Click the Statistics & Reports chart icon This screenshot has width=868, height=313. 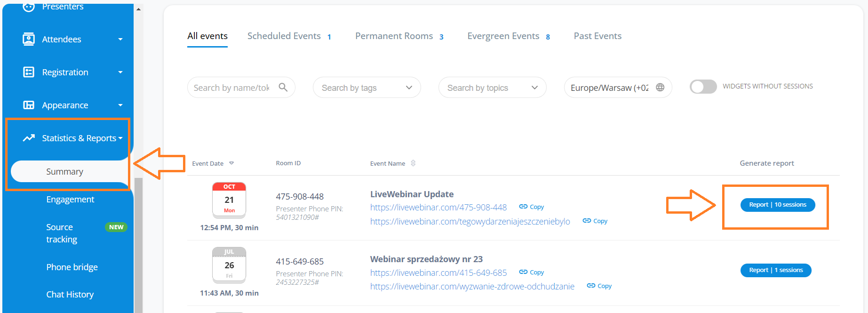[x=29, y=138]
